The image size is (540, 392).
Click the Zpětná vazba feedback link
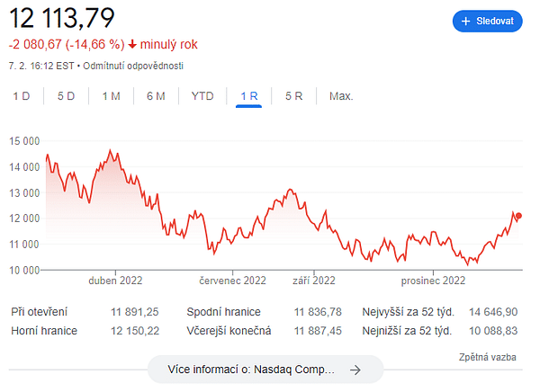point(487,357)
